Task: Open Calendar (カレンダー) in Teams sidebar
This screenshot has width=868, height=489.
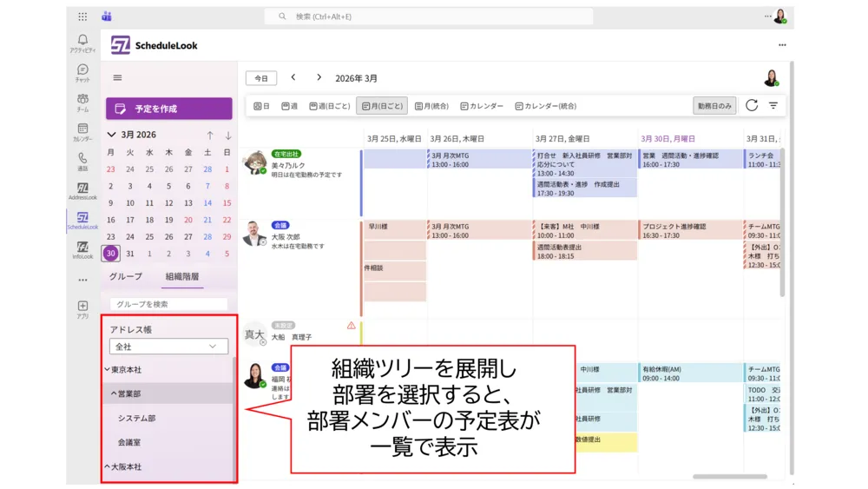Action: pos(82,132)
